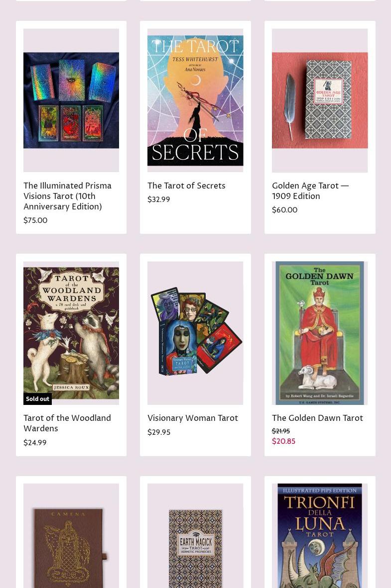
Task: Click 'The Golden Dawn Tarot' title link
Action: click(x=317, y=418)
